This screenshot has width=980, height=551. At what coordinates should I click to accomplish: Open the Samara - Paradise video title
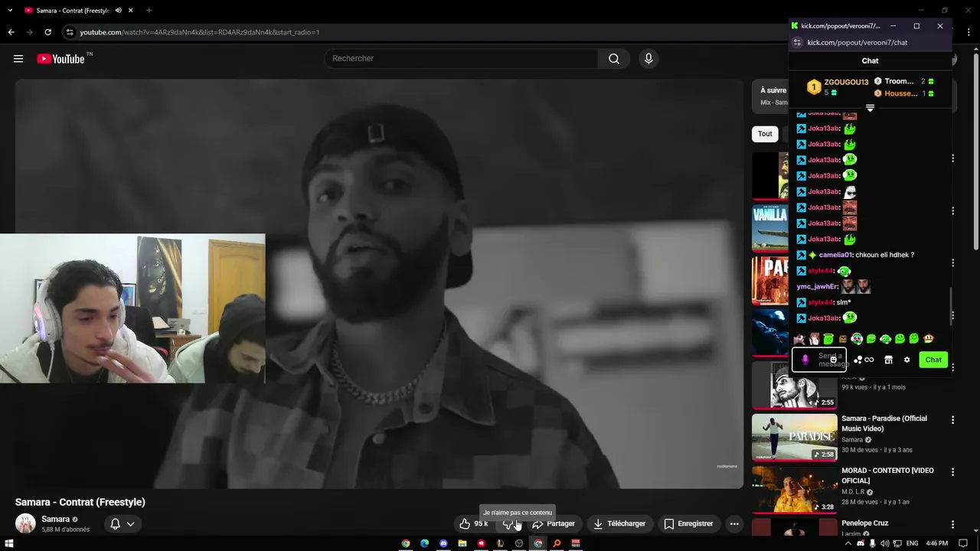(x=884, y=423)
